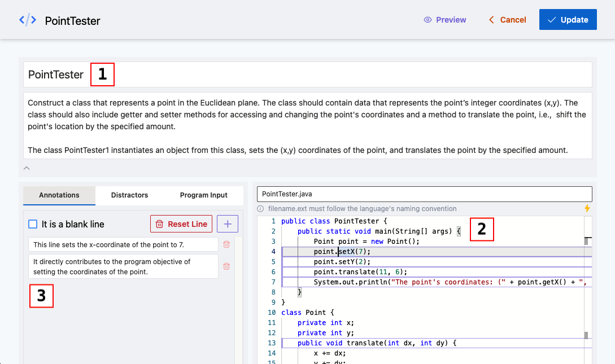Click the 'x += dx;' line
Image resolution: width=615 pixels, height=364 pixels.
click(330, 353)
